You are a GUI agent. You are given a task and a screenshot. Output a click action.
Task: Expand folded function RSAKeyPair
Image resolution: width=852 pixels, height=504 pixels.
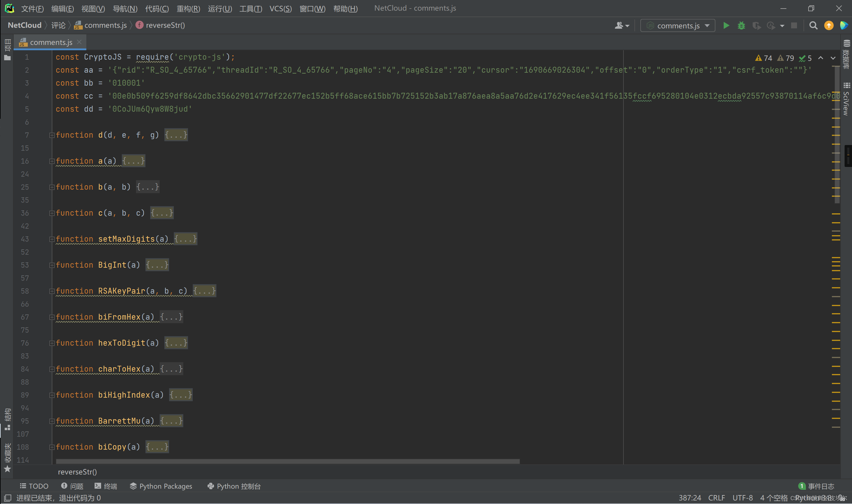coord(52,291)
